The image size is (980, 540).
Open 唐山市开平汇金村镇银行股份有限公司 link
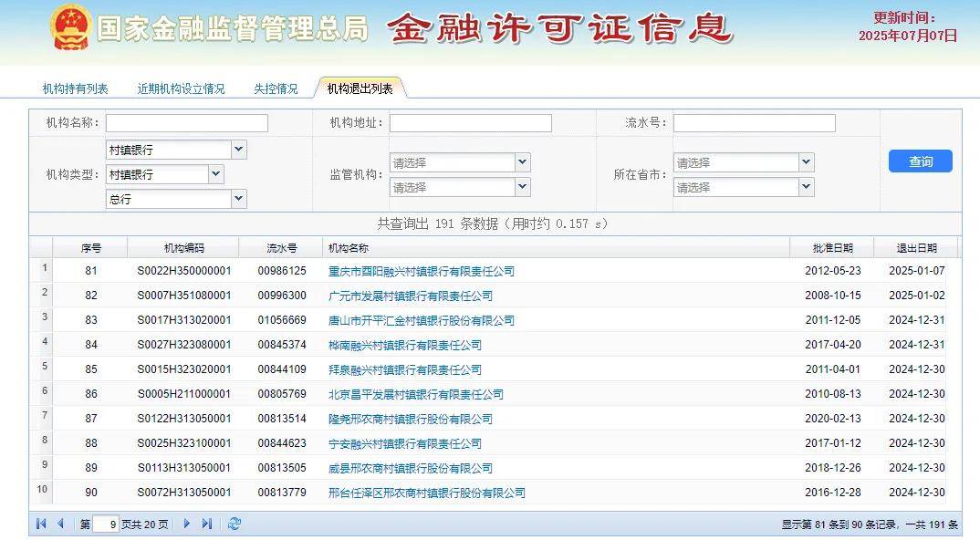[422, 320]
